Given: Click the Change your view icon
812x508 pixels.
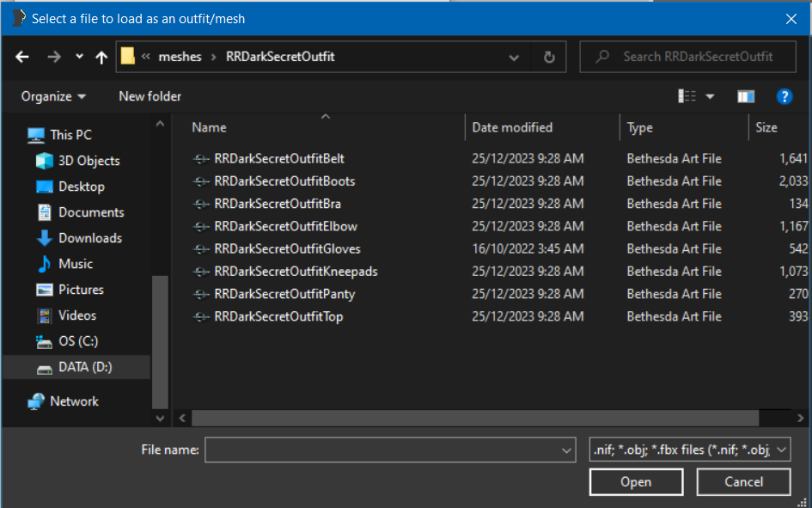Looking at the screenshot, I should pyautogui.click(x=687, y=96).
